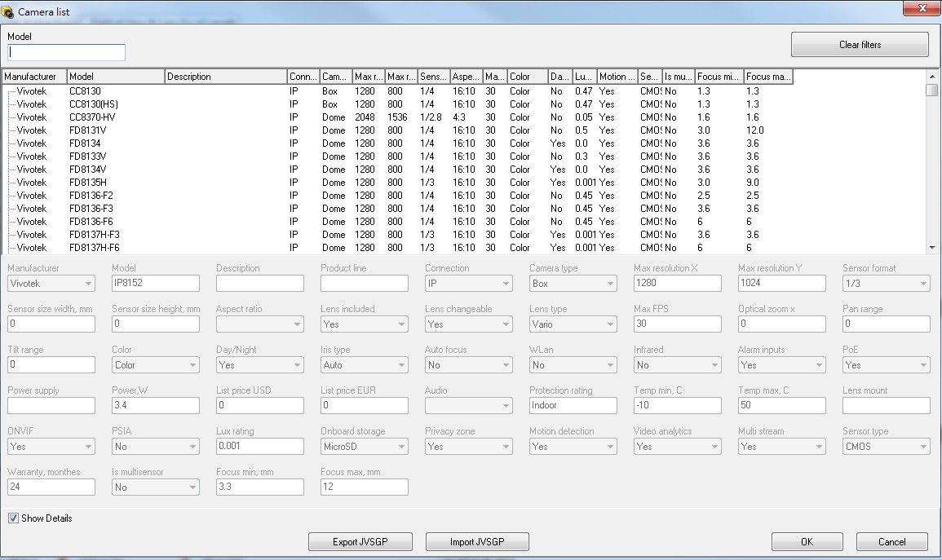This screenshot has width=942, height=560.
Task: Click the Camera list window title icon
Action: 9,12
